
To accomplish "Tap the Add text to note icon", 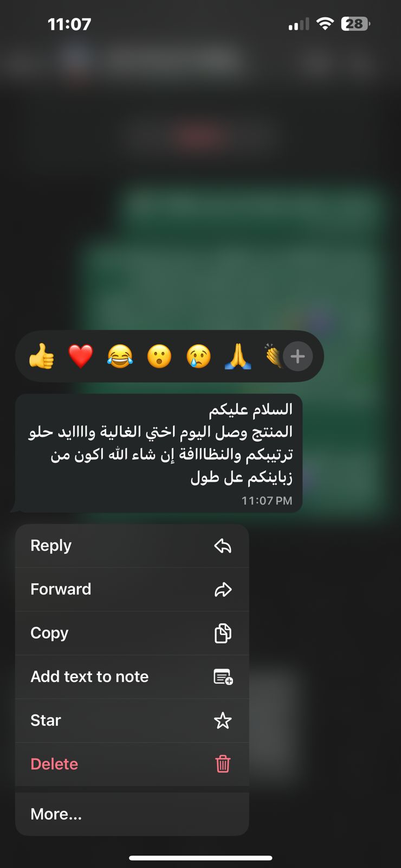I will [223, 676].
